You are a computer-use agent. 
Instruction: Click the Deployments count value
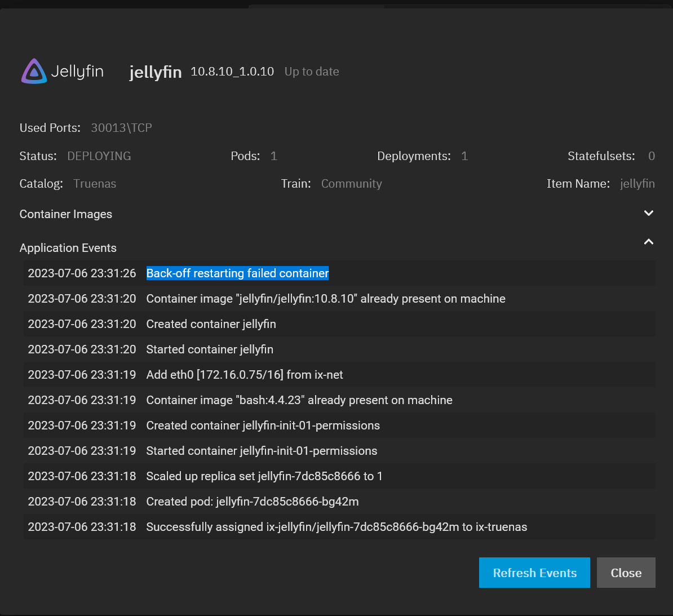coord(464,156)
